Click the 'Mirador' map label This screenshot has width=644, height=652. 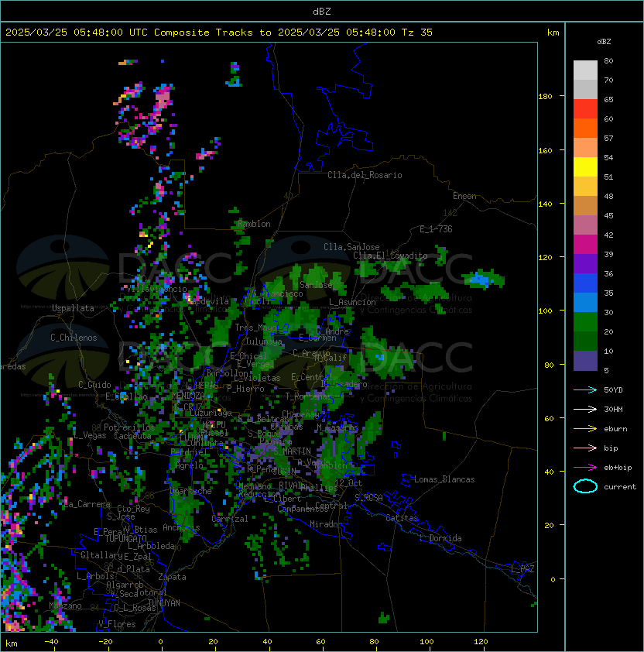[x=327, y=524]
